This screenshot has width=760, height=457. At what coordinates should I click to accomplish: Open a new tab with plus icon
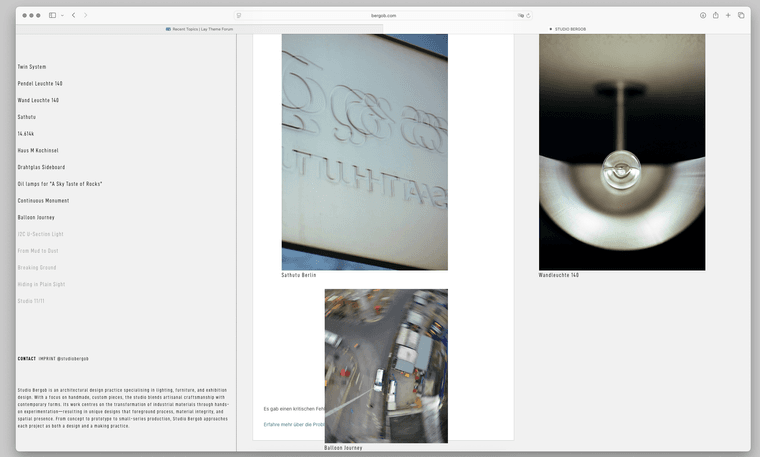[x=728, y=16]
